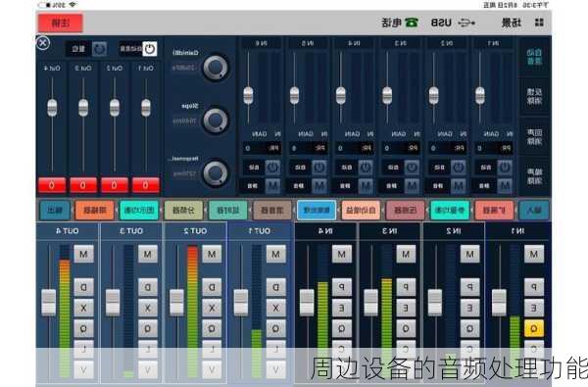Image resolution: width=588 pixels, height=387 pixels.
Task: Toggle auto power button on IN 6 channel
Action: [x=272, y=168]
